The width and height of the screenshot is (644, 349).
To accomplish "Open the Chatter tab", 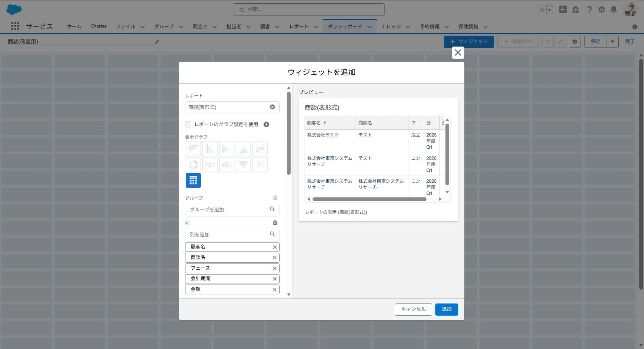I will [98, 26].
